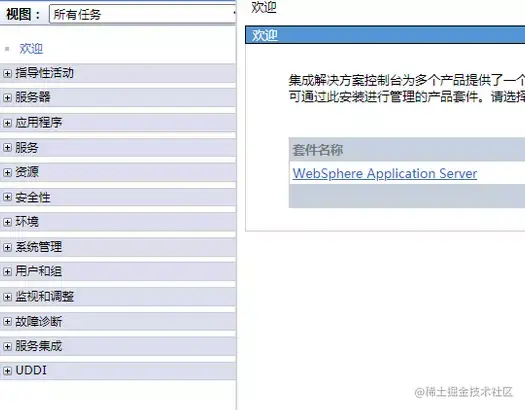Expand the UDDI plus icon

pos(7,371)
